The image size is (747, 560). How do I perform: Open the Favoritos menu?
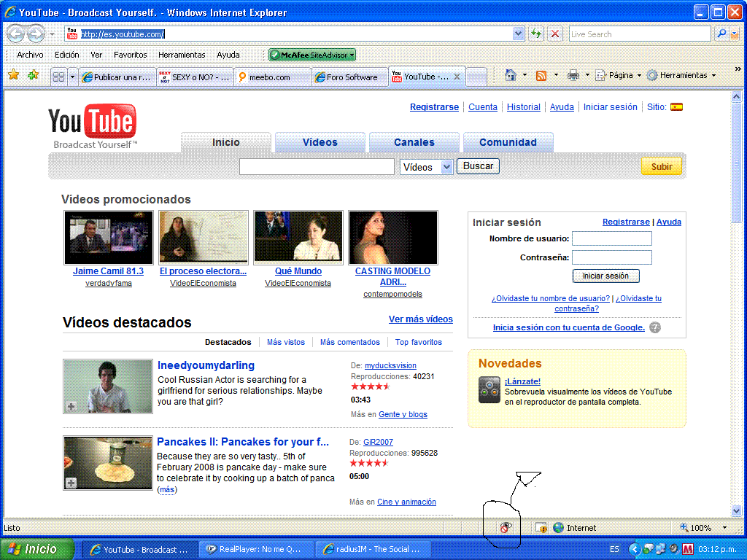pos(130,55)
